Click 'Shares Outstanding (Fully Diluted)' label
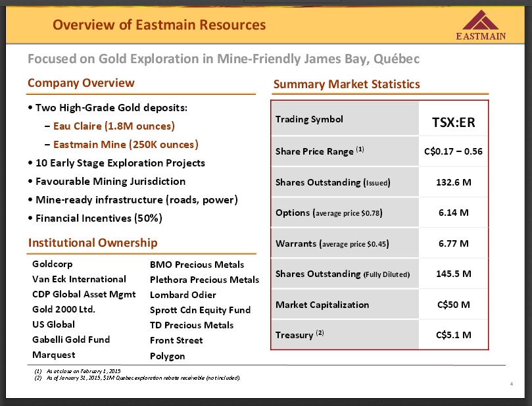 (x=343, y=274)
